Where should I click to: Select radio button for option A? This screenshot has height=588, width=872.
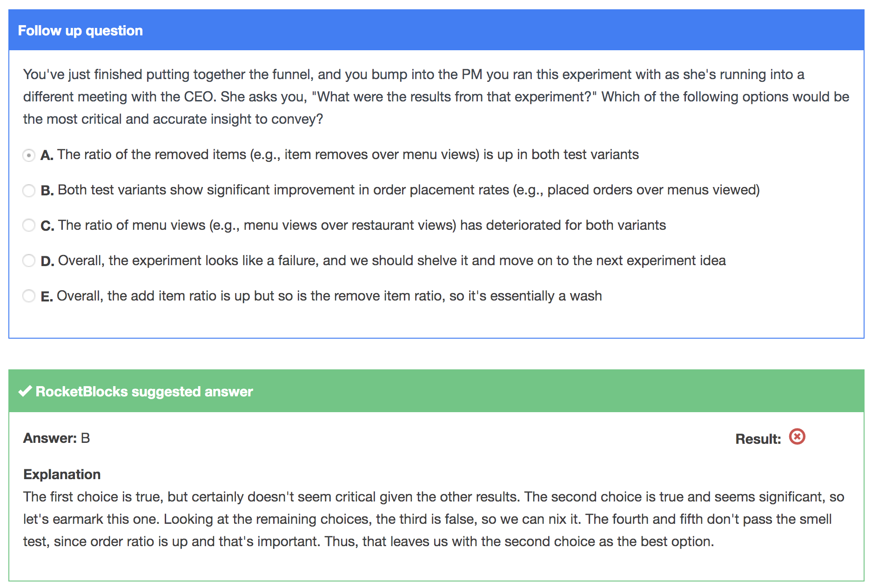(29, 155)
